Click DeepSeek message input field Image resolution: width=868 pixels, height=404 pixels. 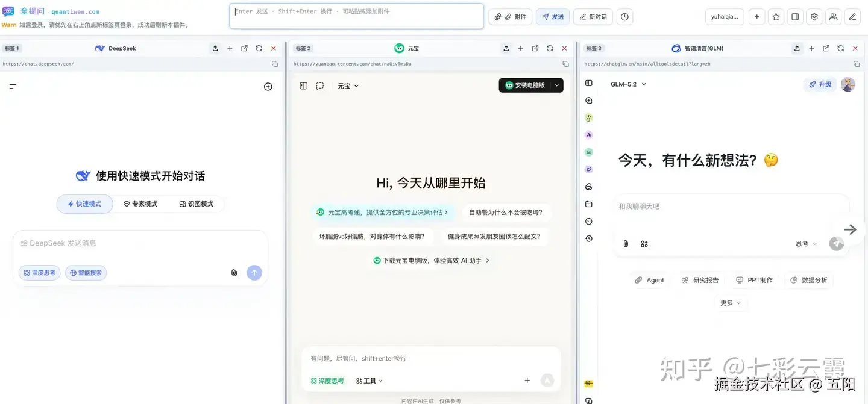(140, 244)
